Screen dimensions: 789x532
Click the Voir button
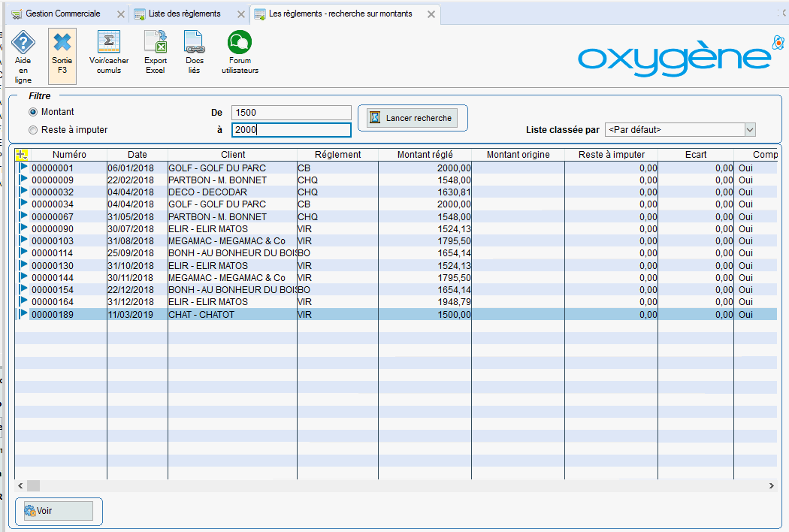coord(59,511)
